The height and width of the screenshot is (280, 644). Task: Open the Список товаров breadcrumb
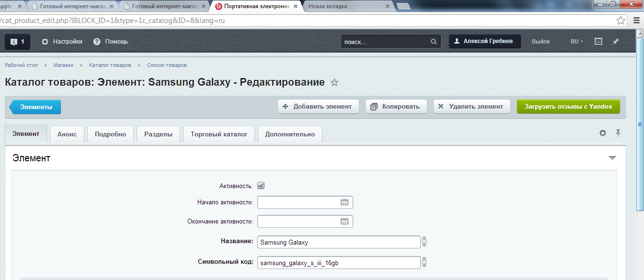click(x=167, y=65)
